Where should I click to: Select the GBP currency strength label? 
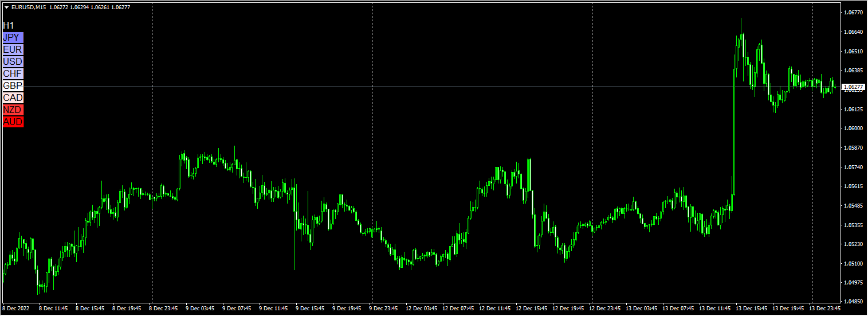(x=13, y=86)
